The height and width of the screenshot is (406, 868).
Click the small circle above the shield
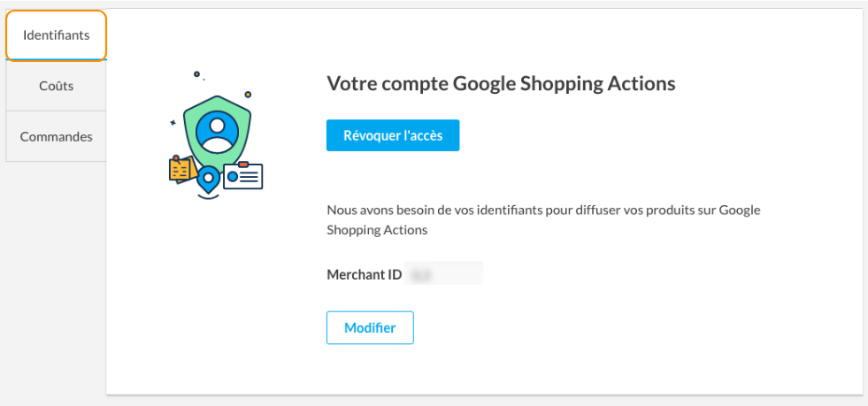196,74
